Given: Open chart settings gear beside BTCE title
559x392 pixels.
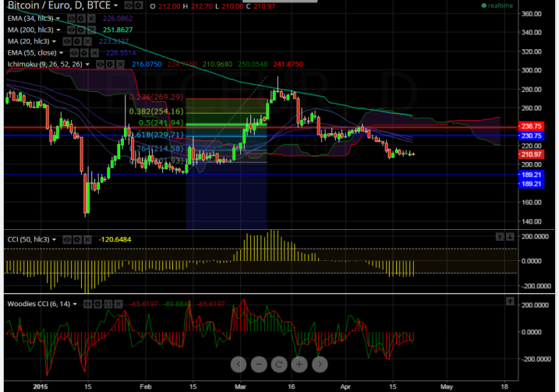Looking at the screenshot, I should tap(138, 5).
